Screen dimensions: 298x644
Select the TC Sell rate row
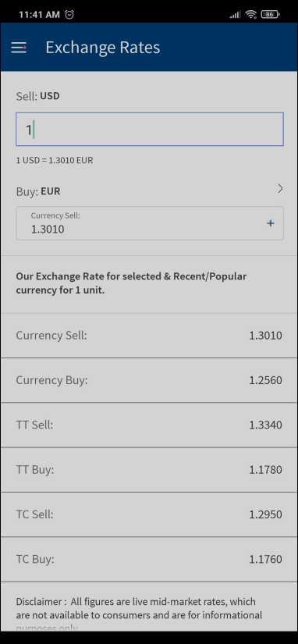[149, 514]
